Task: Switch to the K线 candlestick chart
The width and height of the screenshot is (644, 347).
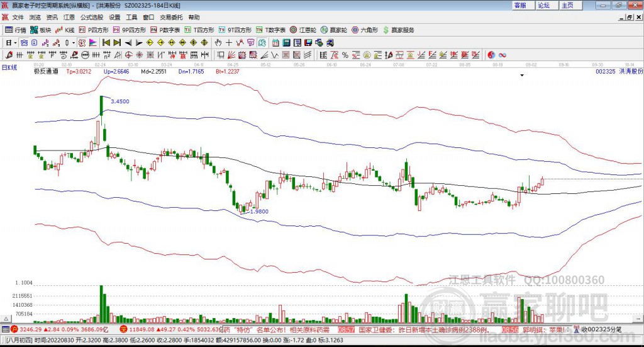Action: (x=65, y=30)
